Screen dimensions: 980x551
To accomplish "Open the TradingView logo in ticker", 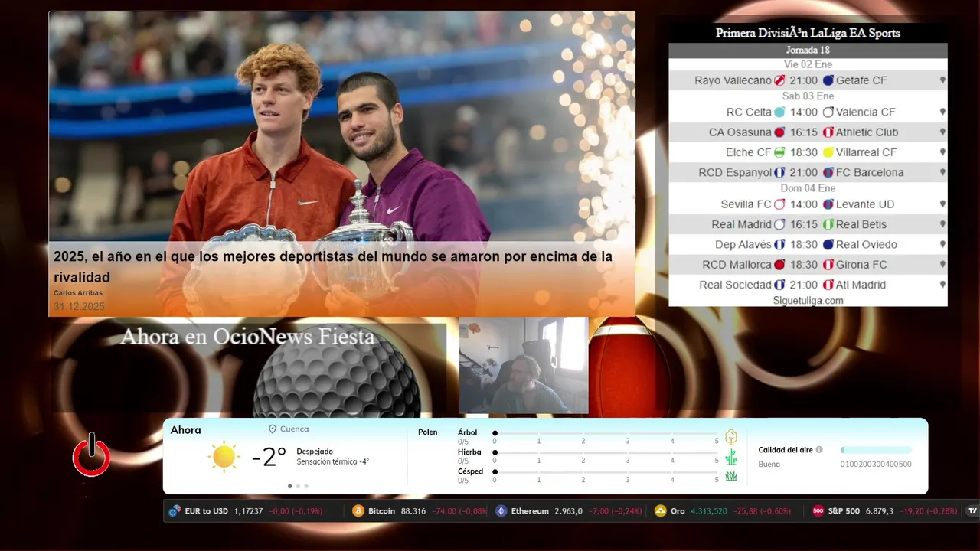I will (972, 510).
